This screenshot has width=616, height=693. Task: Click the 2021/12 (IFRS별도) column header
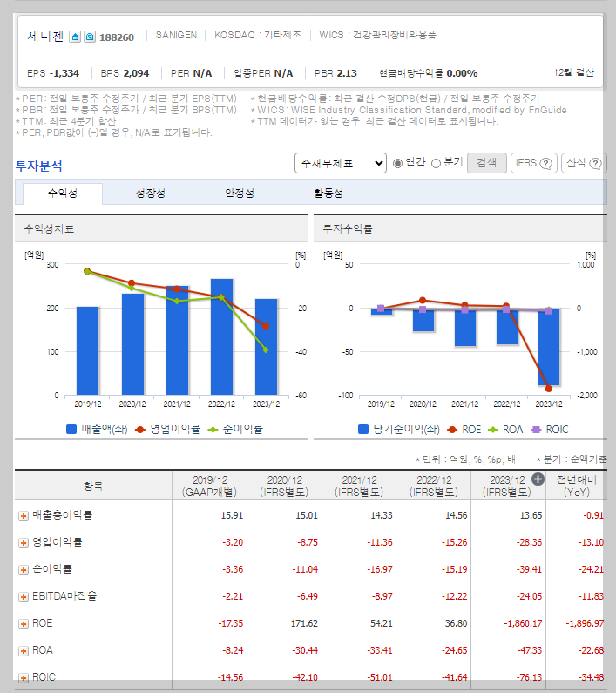pyautogui.click(x=359, y=486)
